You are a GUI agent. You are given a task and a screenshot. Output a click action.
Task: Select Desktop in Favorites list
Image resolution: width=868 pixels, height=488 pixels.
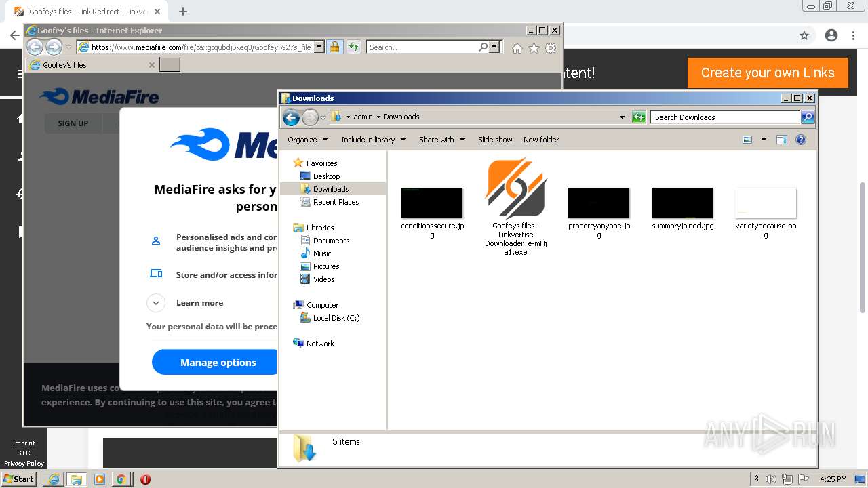coord(326,176)
